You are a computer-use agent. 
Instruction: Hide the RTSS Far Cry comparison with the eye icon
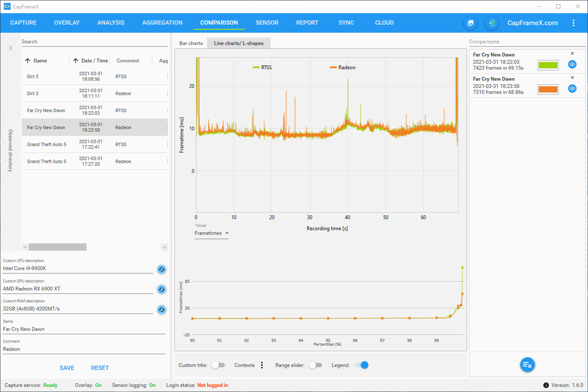click(572, 65)
